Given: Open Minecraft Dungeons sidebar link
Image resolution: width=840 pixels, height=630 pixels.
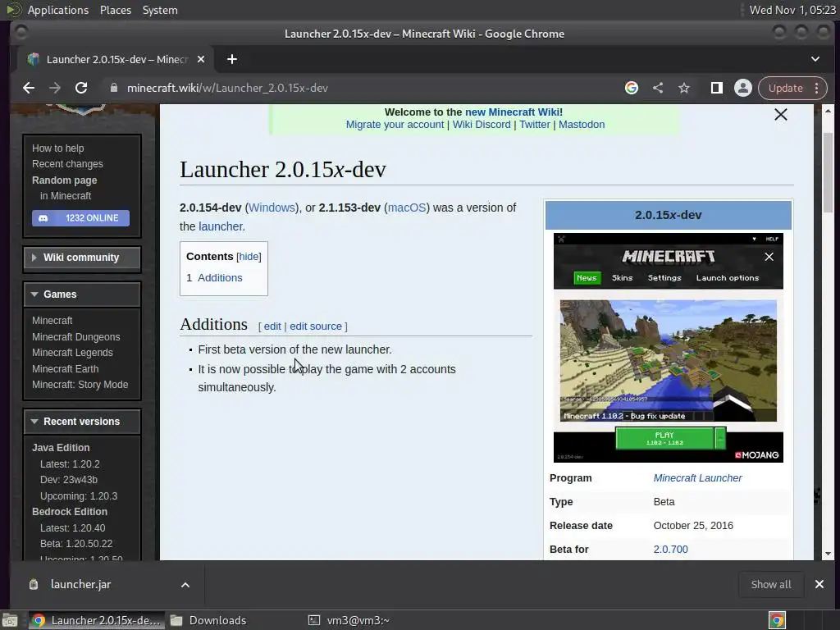Looking at the screenshot, I should point(76,337).
